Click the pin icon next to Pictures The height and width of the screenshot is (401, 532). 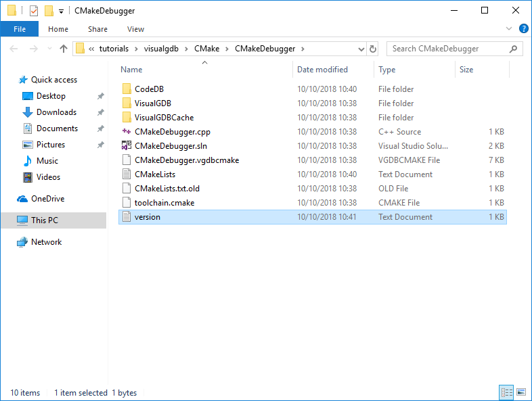point(100,145)
